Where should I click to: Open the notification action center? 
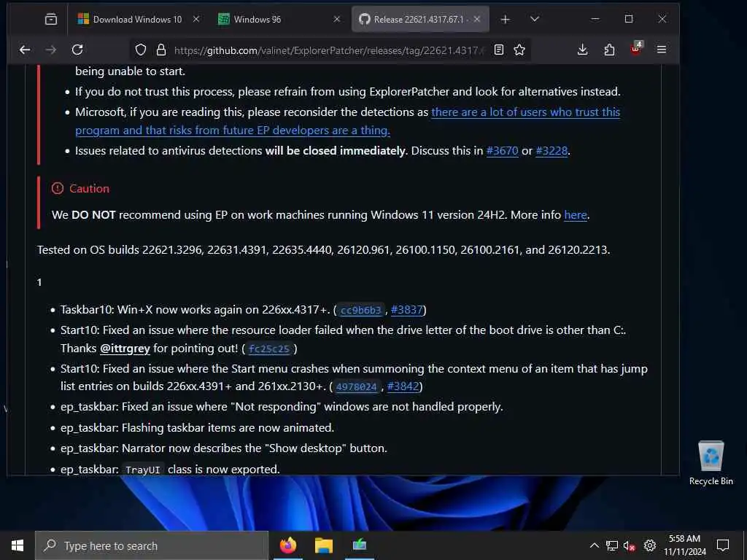pyautogui.click(x=723, y=545)
